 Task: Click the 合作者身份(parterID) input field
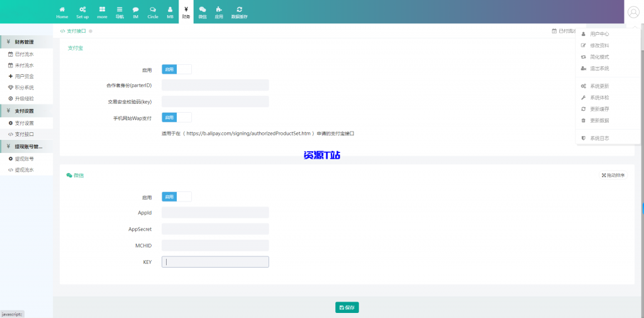coord(215,85)
